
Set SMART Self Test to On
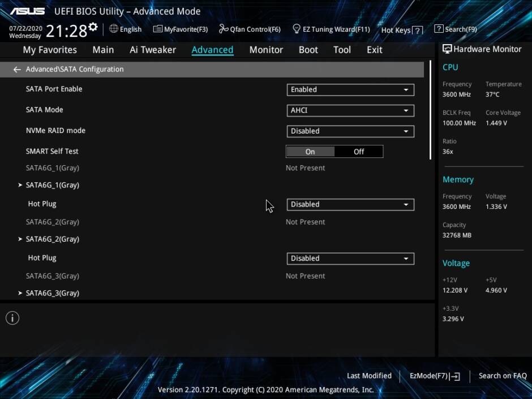(310, 152)
